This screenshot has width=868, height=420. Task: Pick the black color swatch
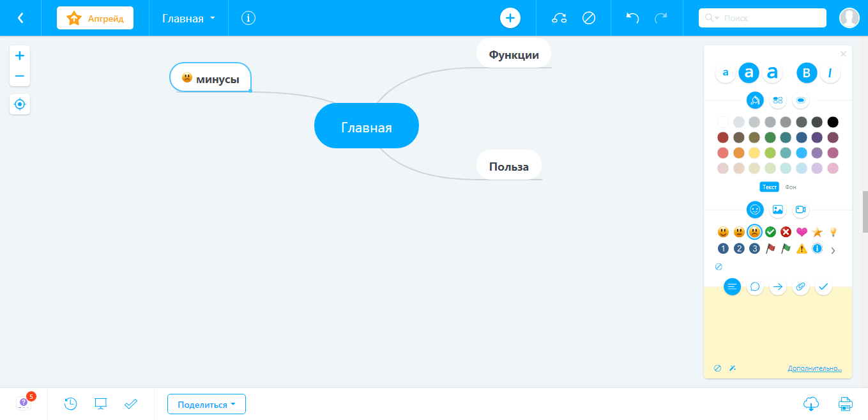(833, 122)
